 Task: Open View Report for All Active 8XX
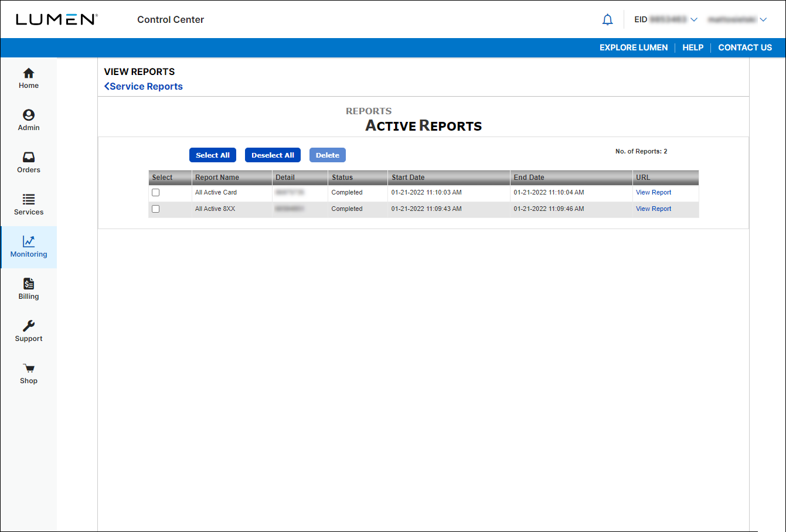coord(654,209)
